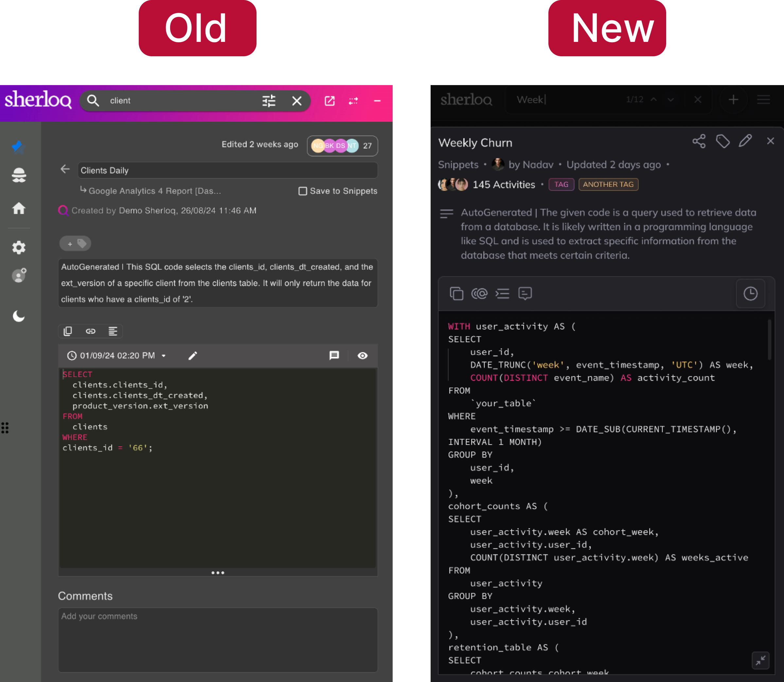
Task: Click the search filter sliders icon
Action: (269, 101)
